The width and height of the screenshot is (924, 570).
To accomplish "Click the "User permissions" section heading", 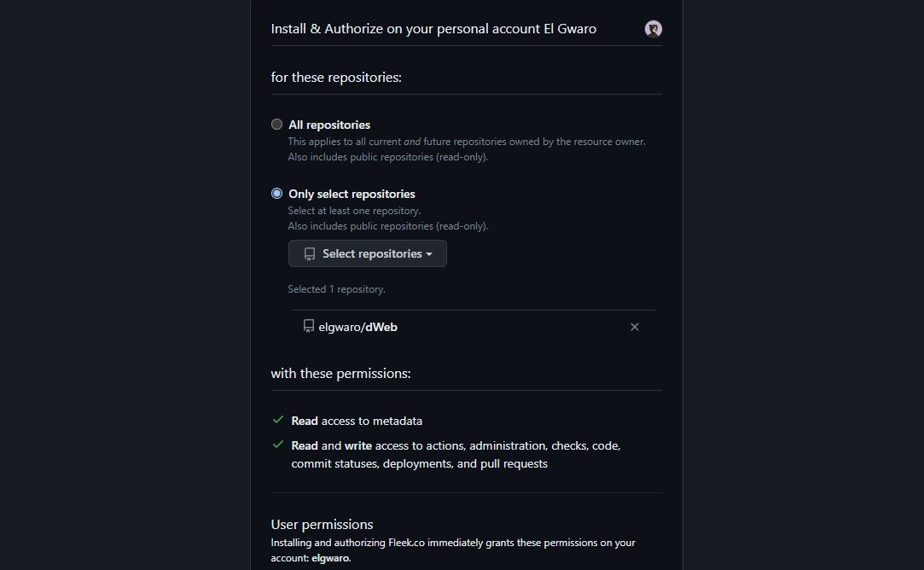I will tap(322, 524).
